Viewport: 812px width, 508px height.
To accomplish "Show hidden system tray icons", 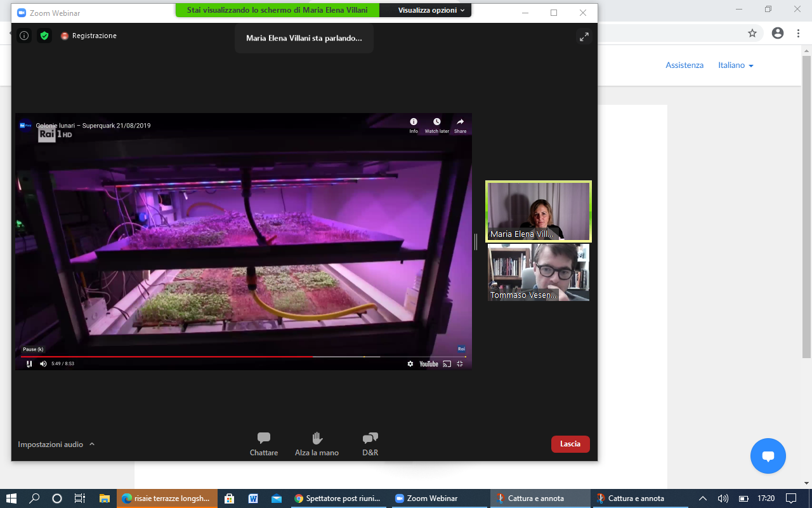I will 702,498.
